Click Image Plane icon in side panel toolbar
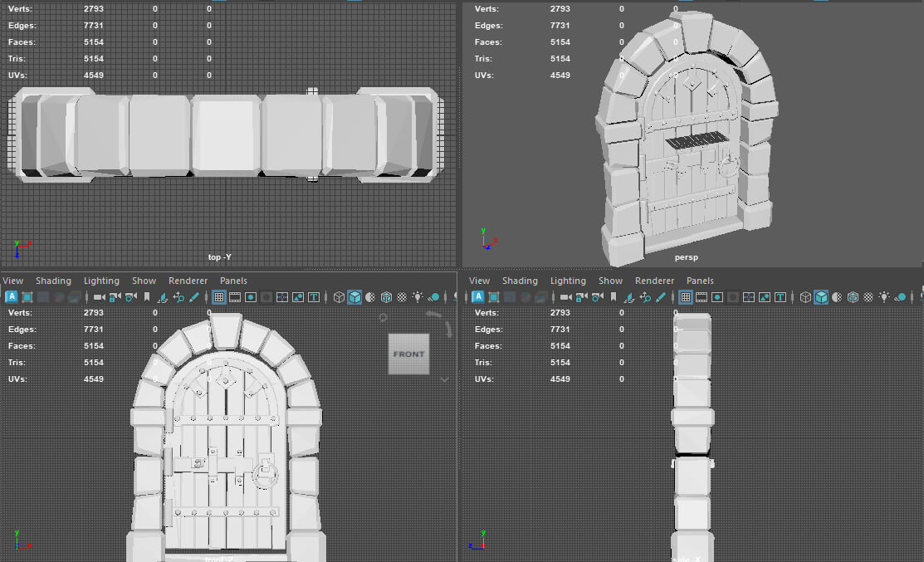924x562 pixels. (629, 297)
